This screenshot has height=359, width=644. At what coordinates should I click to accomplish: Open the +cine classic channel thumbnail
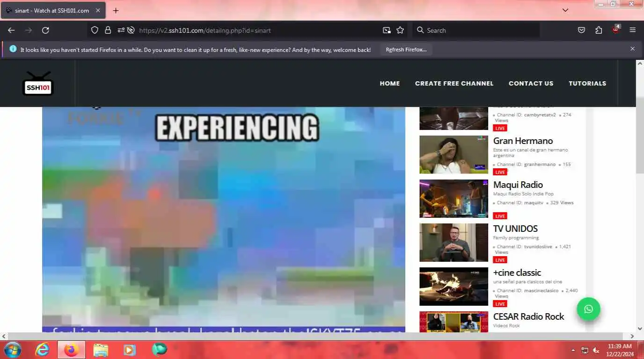pos(454,287)
